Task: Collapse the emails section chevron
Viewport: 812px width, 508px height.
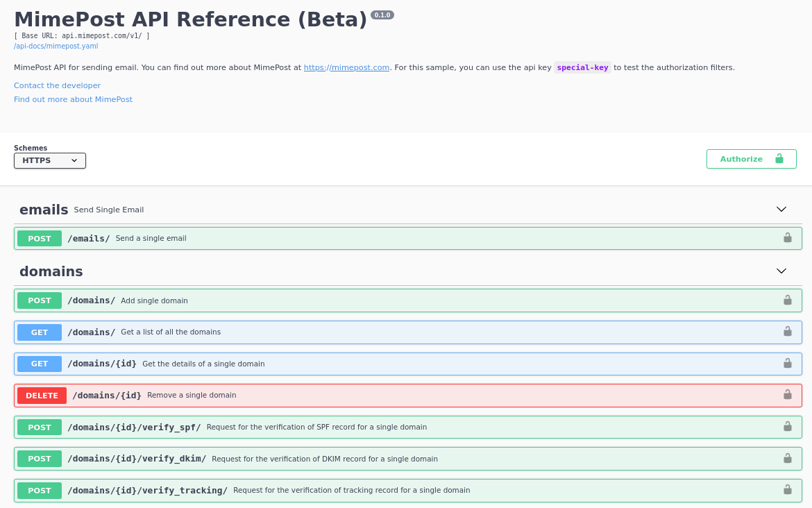Action: coord(781,209)
